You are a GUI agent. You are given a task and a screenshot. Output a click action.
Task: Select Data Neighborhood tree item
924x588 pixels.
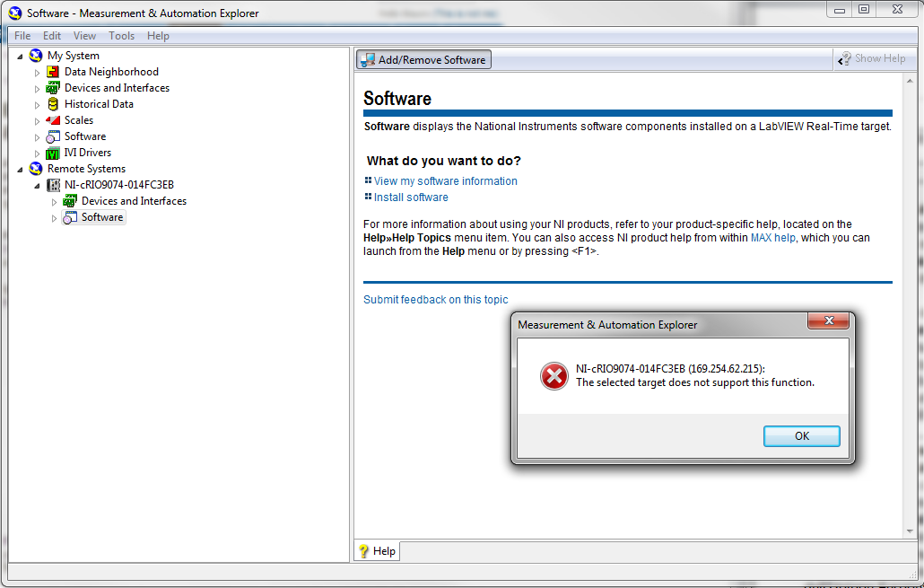[x=111, y=72]
